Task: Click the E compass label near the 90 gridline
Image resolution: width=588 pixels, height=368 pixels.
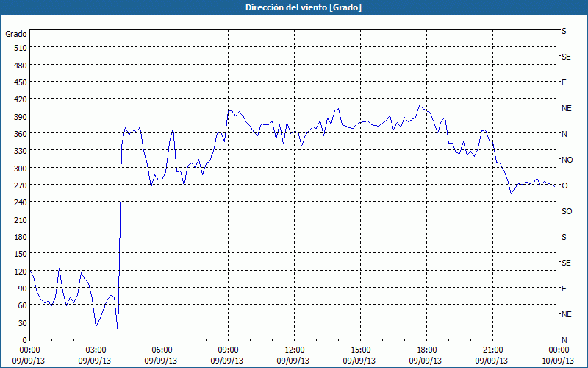Action: point(564,289)
